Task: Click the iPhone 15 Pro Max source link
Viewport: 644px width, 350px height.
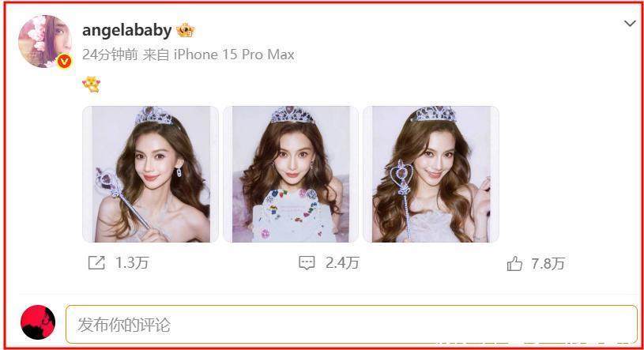Action: point(234,55)
